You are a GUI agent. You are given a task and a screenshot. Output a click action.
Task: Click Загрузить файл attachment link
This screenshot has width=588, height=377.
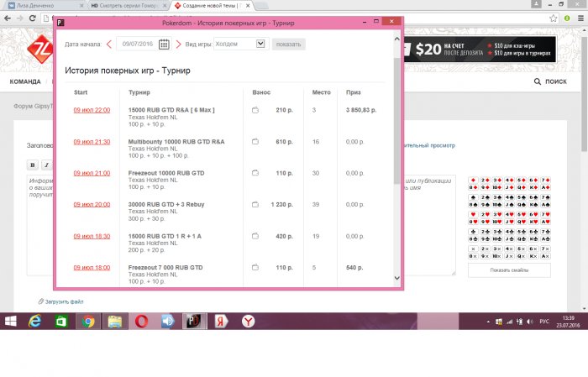tap(60, 301)
